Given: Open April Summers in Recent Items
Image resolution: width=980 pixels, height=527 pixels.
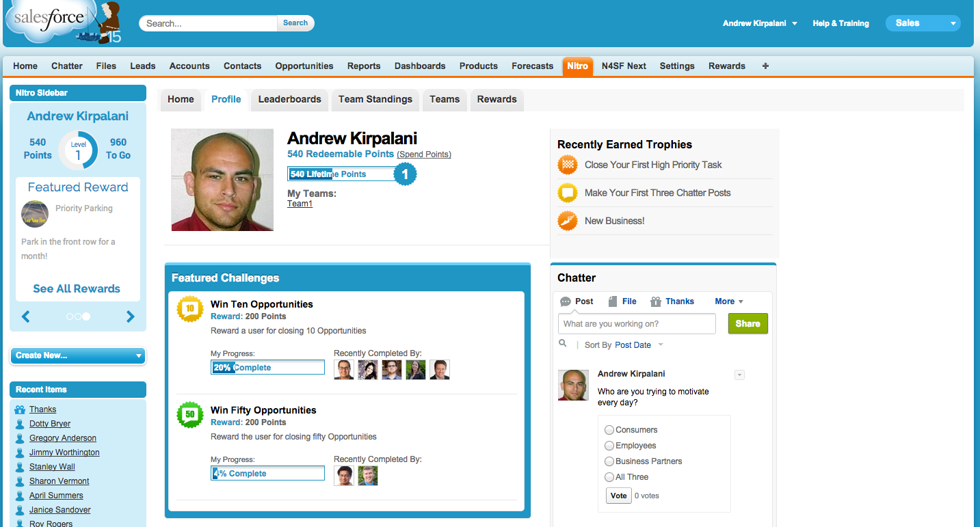Looking at the screenshot, I should pos(56,496).
